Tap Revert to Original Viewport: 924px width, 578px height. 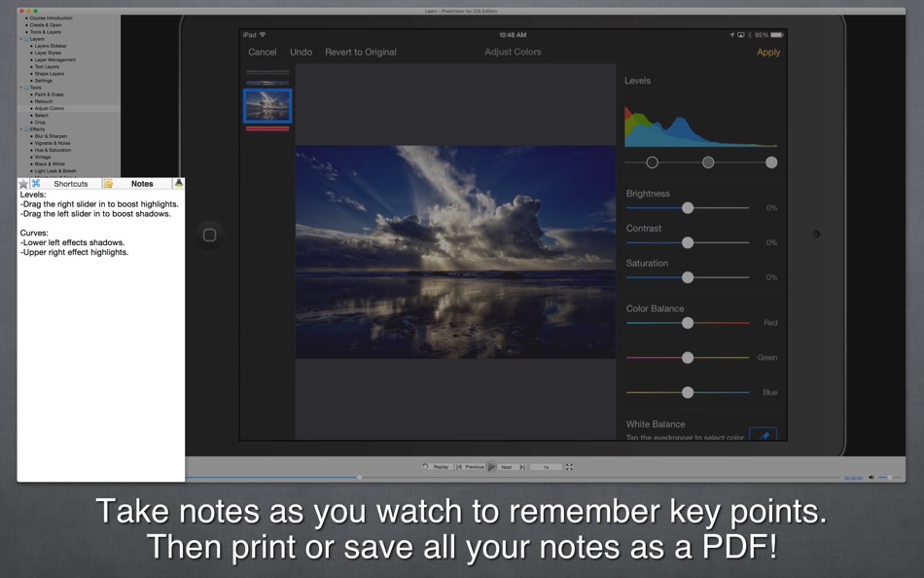coord(361,52)
